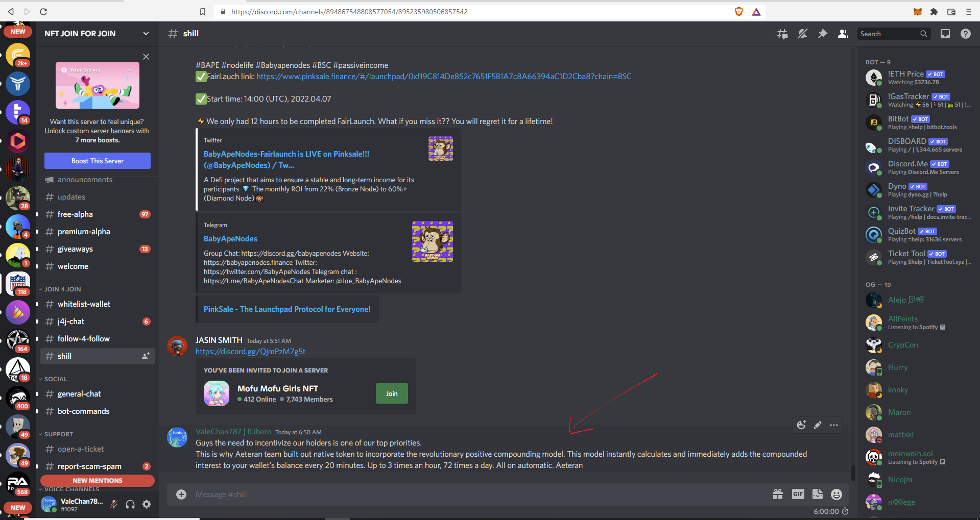Click the NEW MENTIONS pill
Viewport: 980px width, 520px height.
[x=98, y=481]
